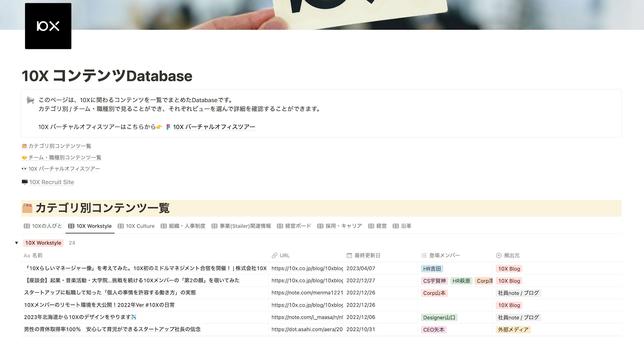Open the 10X バーチャルオフィスツアー link in the link list
The image size is (644, 340).
coord(64,169)
